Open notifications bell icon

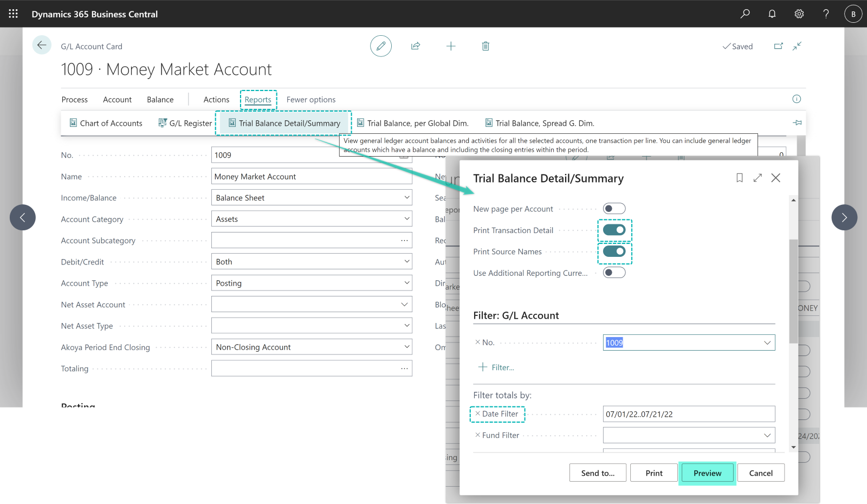click(772, 14)
